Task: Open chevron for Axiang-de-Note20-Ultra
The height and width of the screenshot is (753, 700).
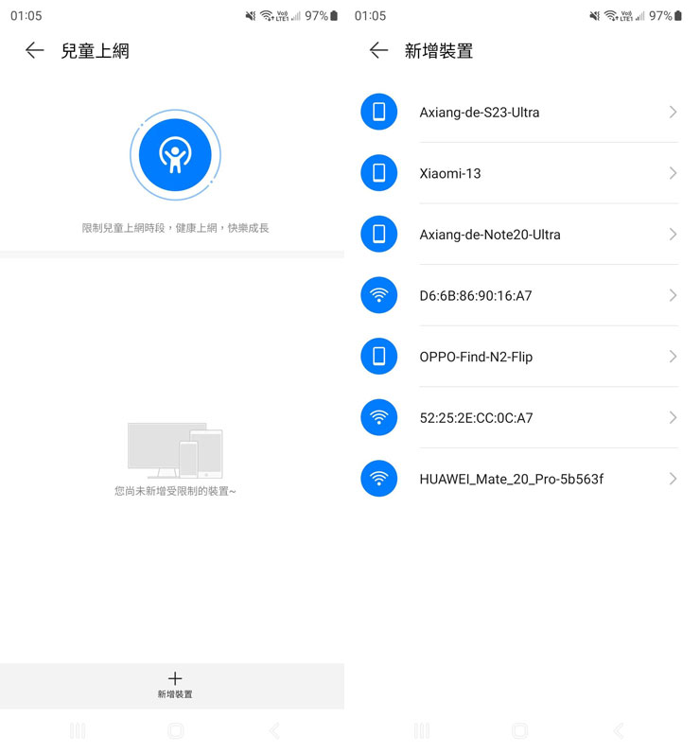Action: tap(674, 234)
